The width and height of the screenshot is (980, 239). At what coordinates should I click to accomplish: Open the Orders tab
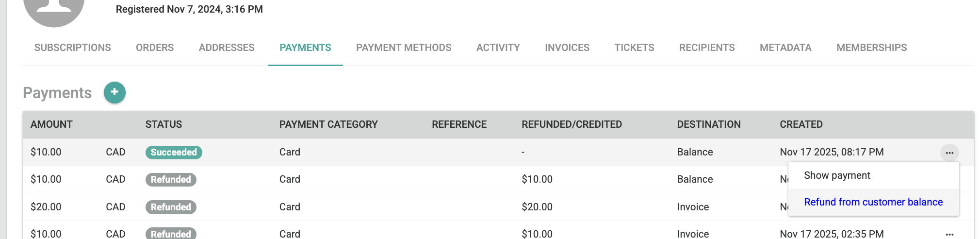pos(154,48)
